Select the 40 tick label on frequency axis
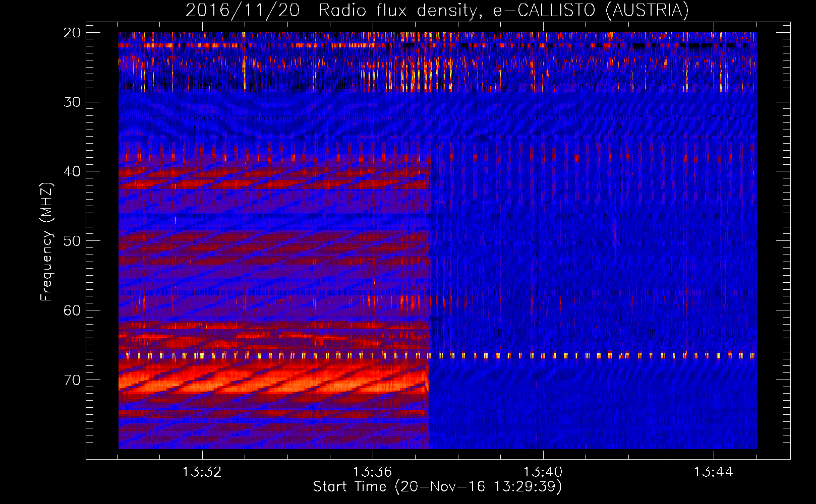Viewport: 816px width, 504px height. point(73,171)
